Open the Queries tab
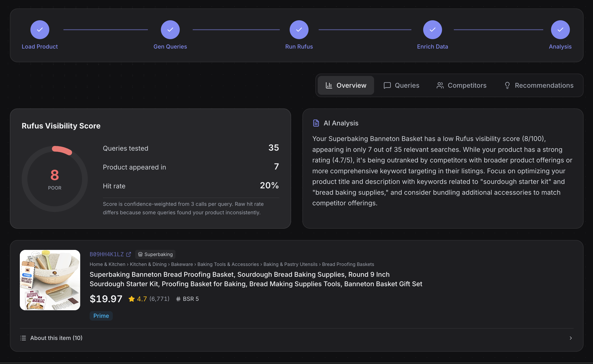 [401, 86]
